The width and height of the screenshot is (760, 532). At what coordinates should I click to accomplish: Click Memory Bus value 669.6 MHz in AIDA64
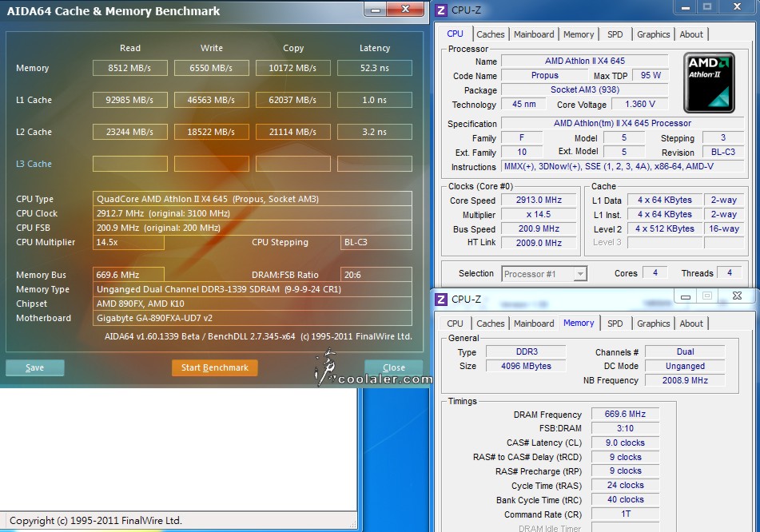tap(129, 275)
